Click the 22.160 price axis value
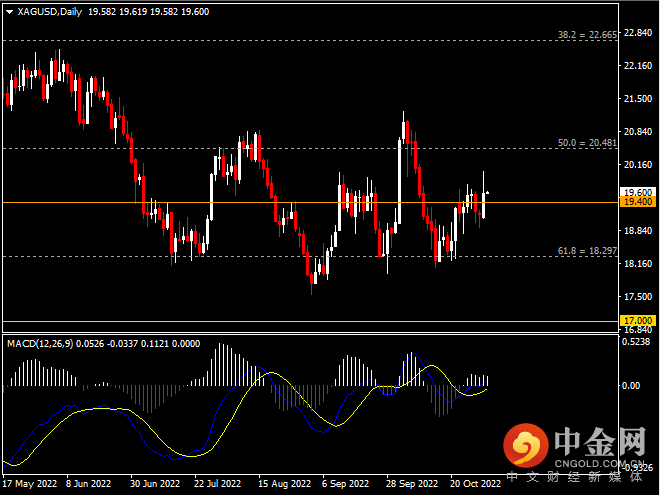This screenshot has width=660, height=495. pyautogui.click(x=638, y=66)
